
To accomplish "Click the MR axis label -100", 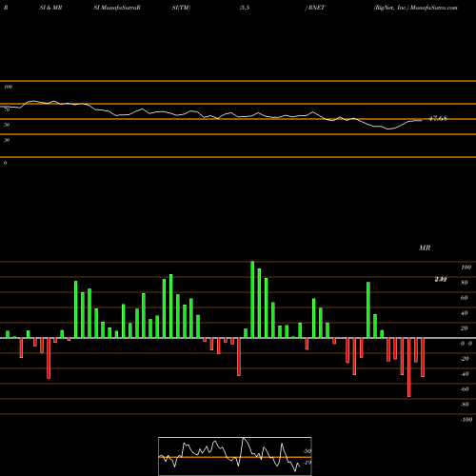I will 466,420.
